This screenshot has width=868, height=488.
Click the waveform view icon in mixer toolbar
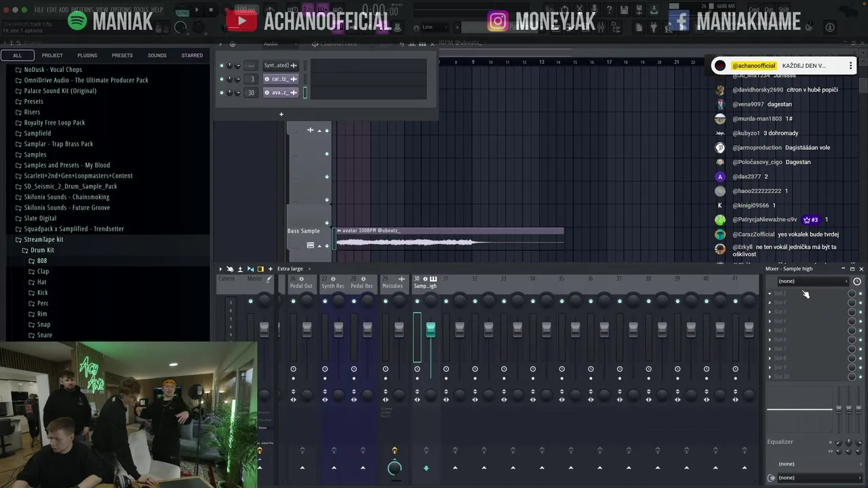(250, 269)
